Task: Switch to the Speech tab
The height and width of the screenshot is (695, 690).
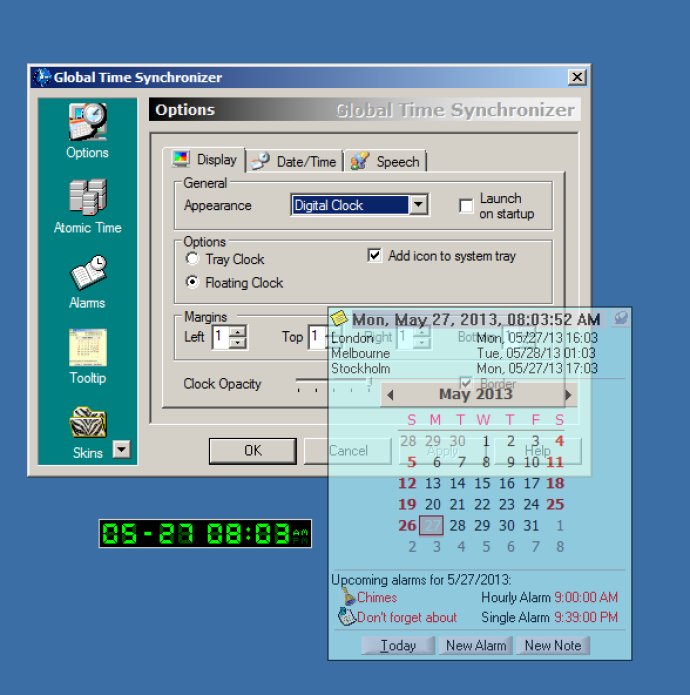Action: coord(385,161)
